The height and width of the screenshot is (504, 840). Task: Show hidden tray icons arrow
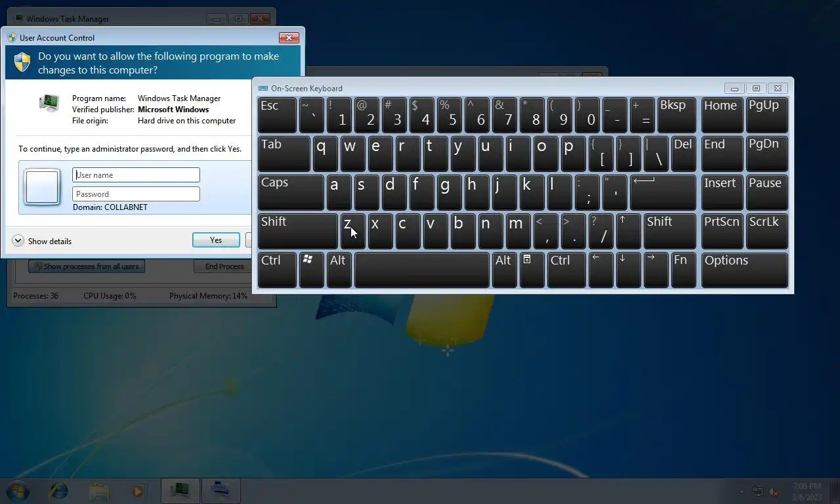click(742, 492)
